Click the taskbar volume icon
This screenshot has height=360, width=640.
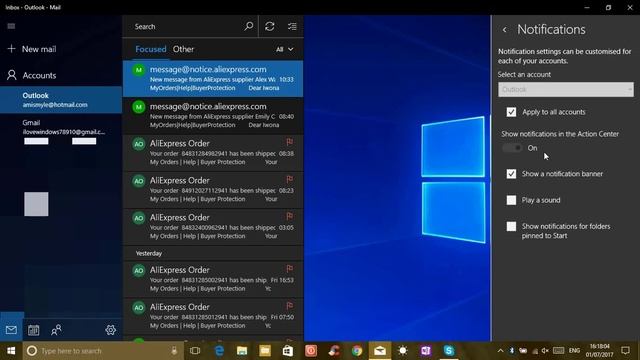545,351
